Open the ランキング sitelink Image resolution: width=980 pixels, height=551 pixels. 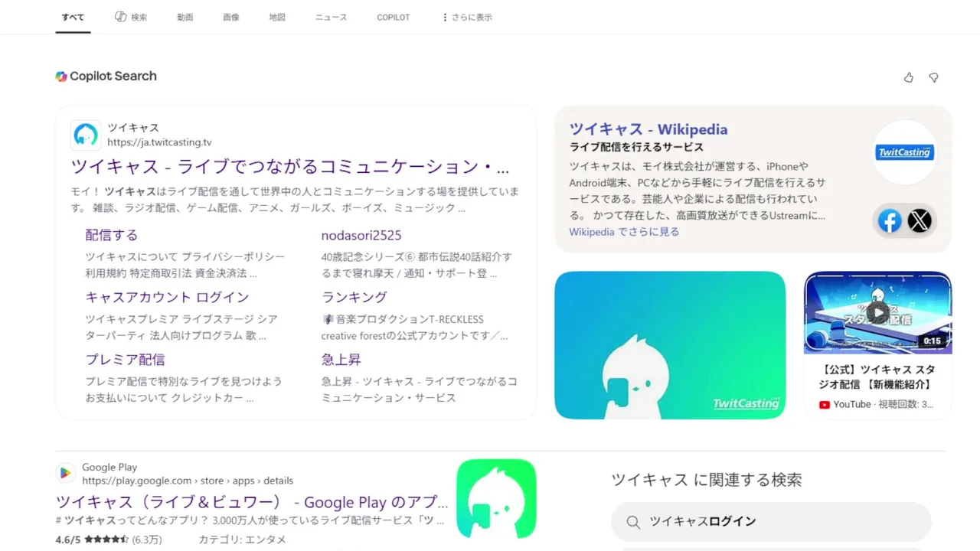click(x=354, y=297)
